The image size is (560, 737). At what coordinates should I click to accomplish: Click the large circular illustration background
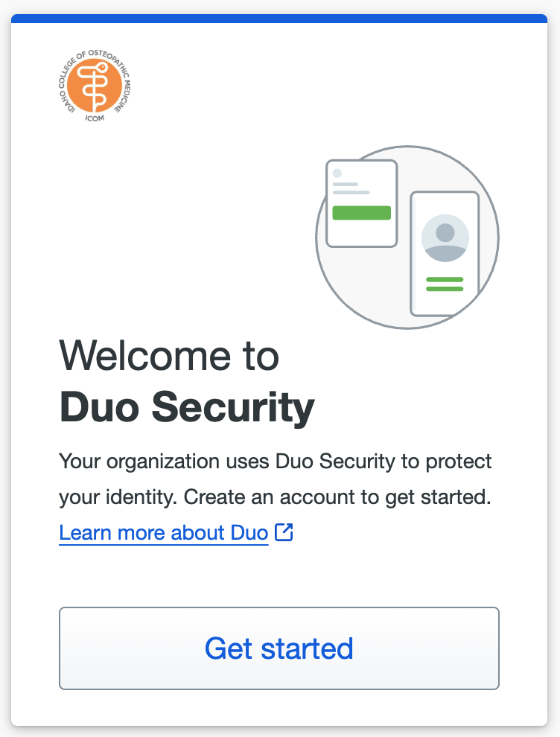point(407,237)
